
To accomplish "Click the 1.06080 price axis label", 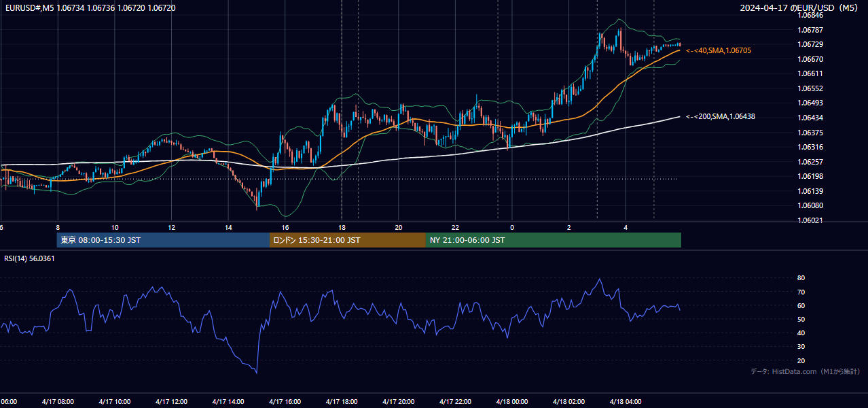I will click(810, 205).
